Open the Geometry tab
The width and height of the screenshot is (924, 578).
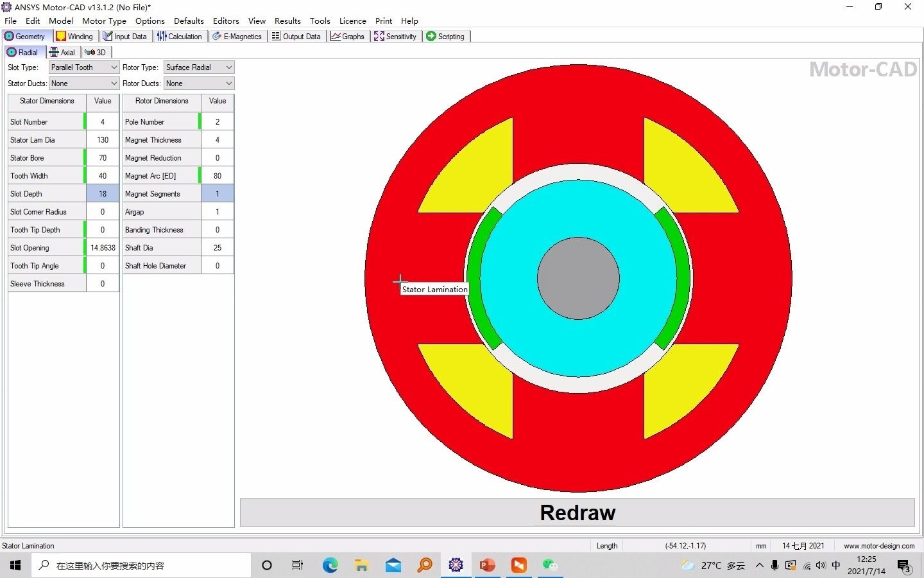(x=26, y=37)
